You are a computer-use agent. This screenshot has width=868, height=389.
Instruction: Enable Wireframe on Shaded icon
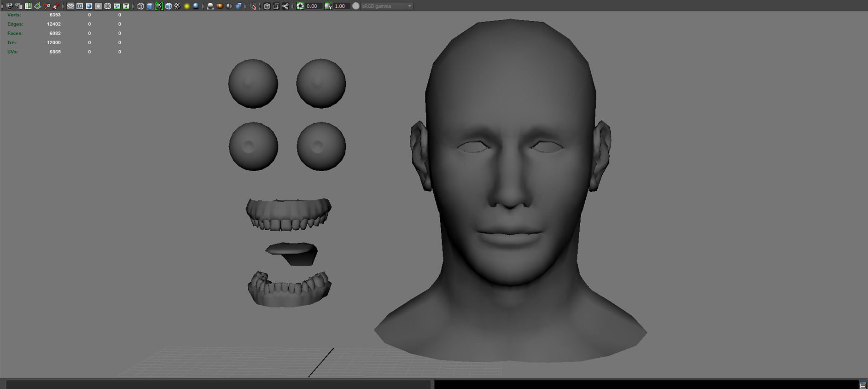point(169,6)
